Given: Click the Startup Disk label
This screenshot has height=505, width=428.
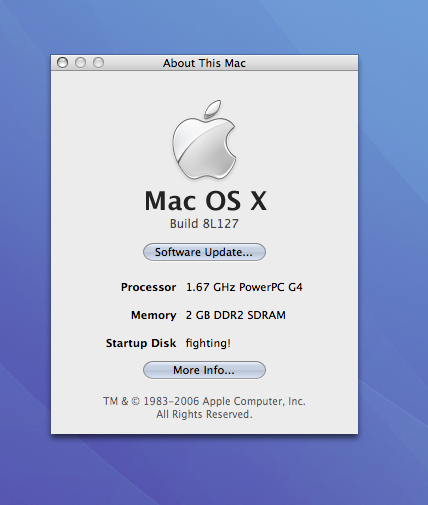Looking at the screenshot, I should tap(141, 343).
